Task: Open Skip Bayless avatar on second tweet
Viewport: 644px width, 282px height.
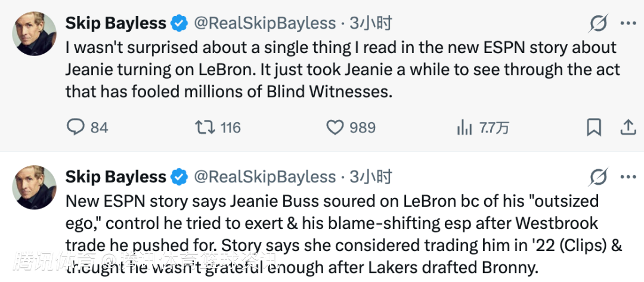Action: coord(35,187)
